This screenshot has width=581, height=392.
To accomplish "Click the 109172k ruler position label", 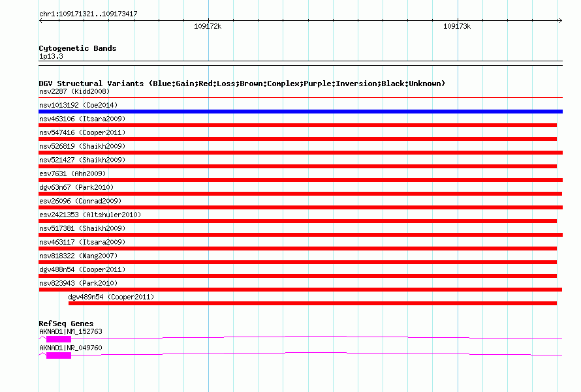I will (x=208, y=27).
